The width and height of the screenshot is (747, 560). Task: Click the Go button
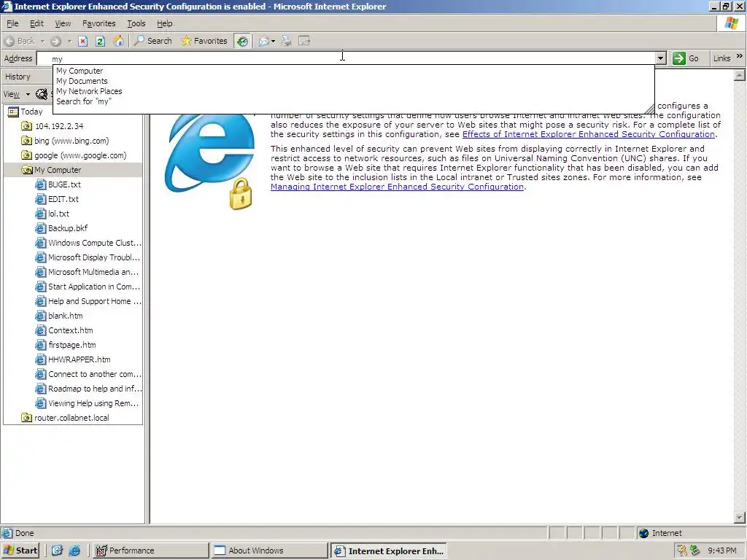[686, 58]
